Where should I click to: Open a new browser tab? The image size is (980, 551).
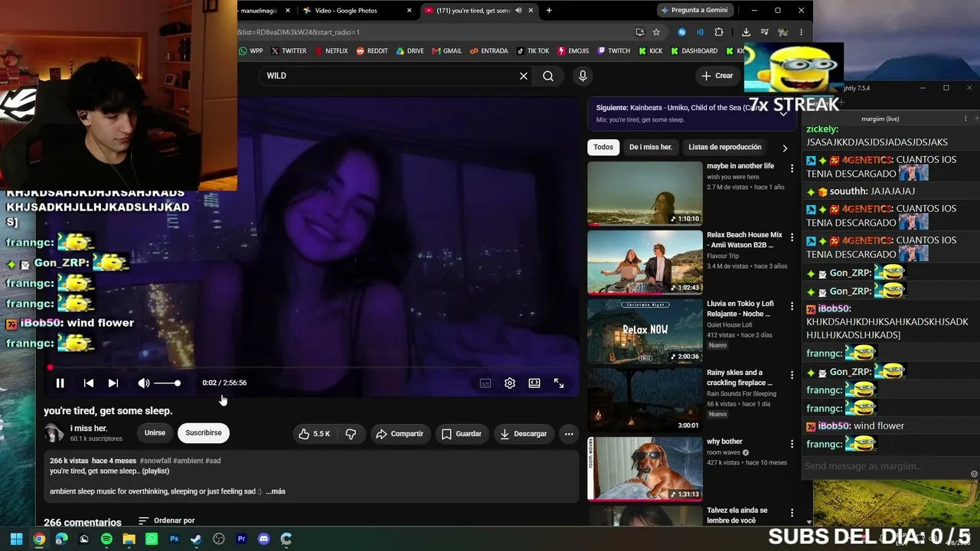click(549, 11)
